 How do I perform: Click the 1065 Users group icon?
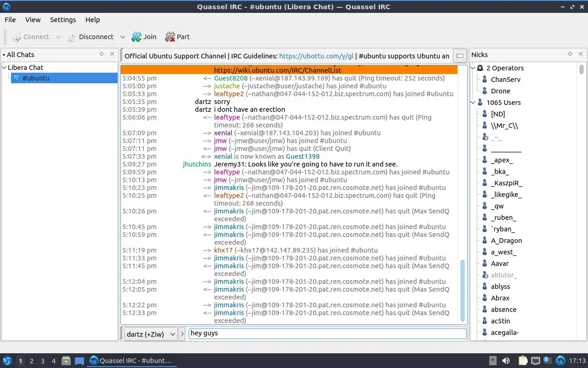pos(480,103)
